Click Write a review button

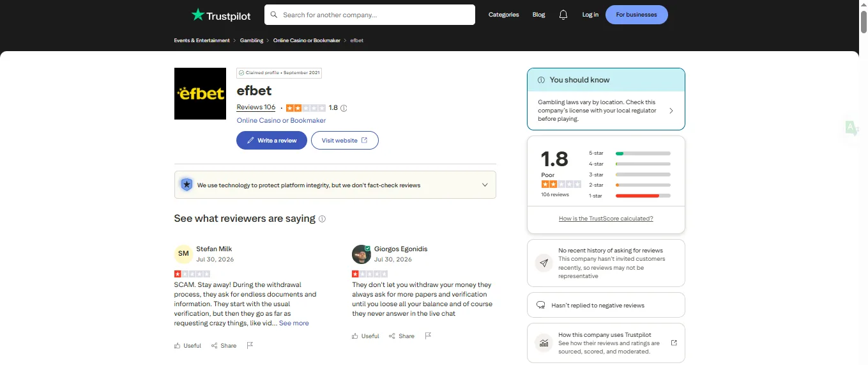pyautogui.click(x=271, y=140)
